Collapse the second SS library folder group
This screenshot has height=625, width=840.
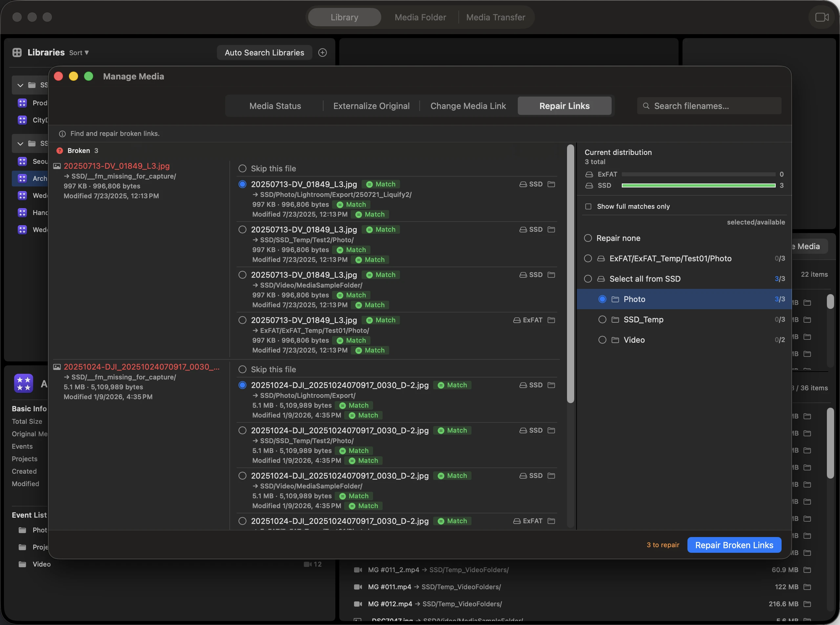pos(20,144)
